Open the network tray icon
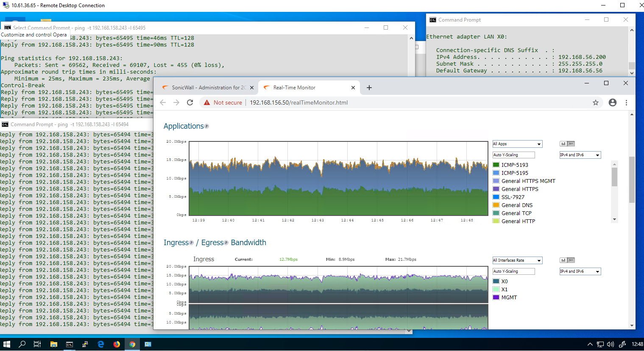The image size is (644, 351). tap(600, 344)
